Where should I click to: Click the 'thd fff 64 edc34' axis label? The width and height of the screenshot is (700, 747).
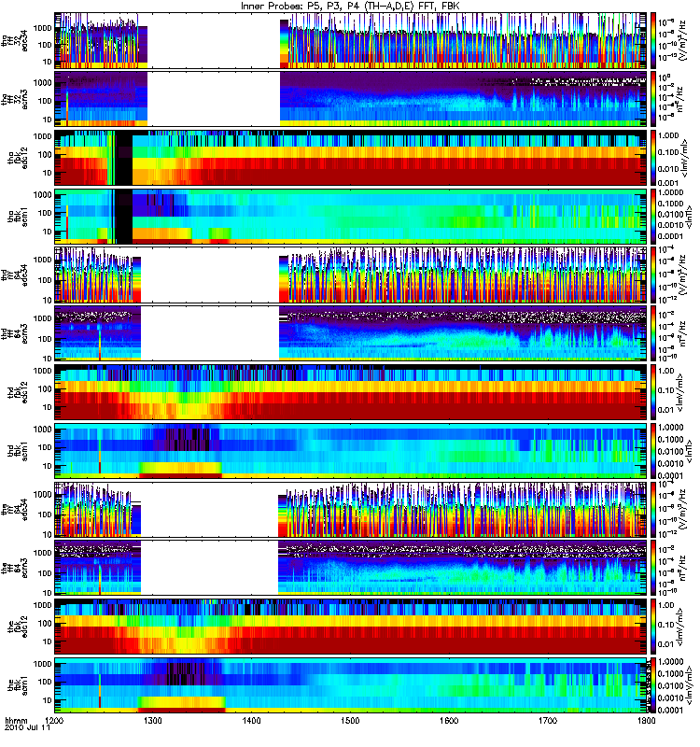coord(14,275)
